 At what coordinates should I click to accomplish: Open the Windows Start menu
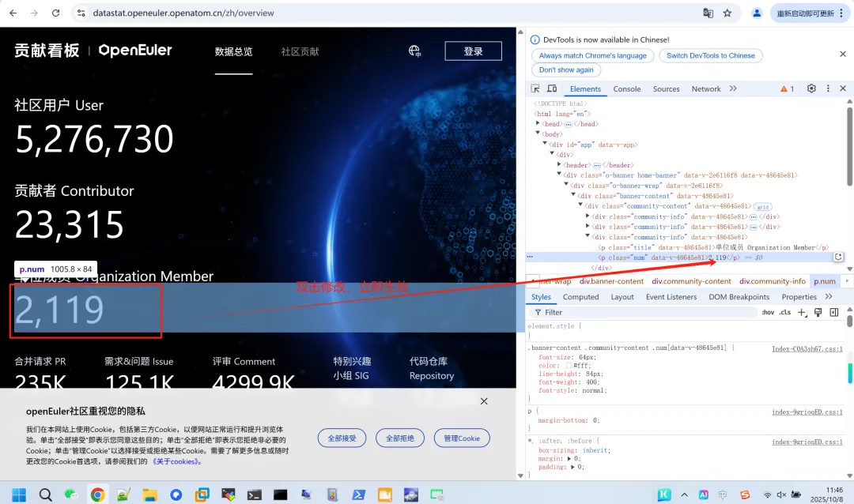coord(19,495)
